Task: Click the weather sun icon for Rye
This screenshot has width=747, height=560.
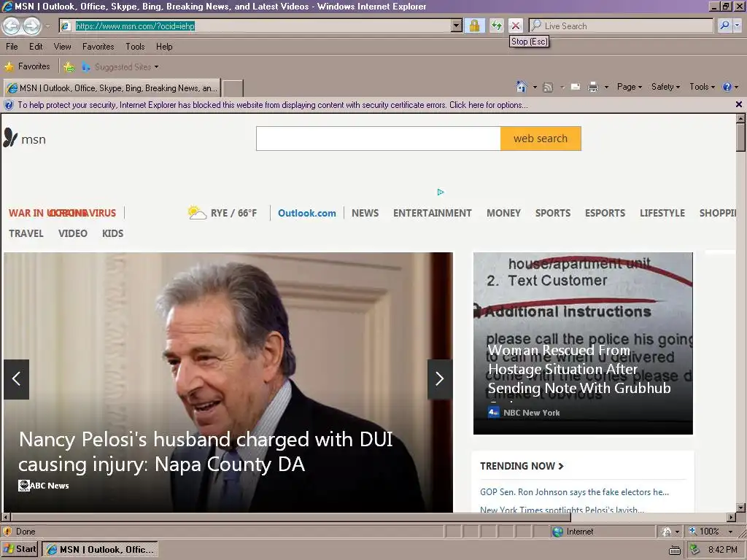Action: (x=196, y=212)
